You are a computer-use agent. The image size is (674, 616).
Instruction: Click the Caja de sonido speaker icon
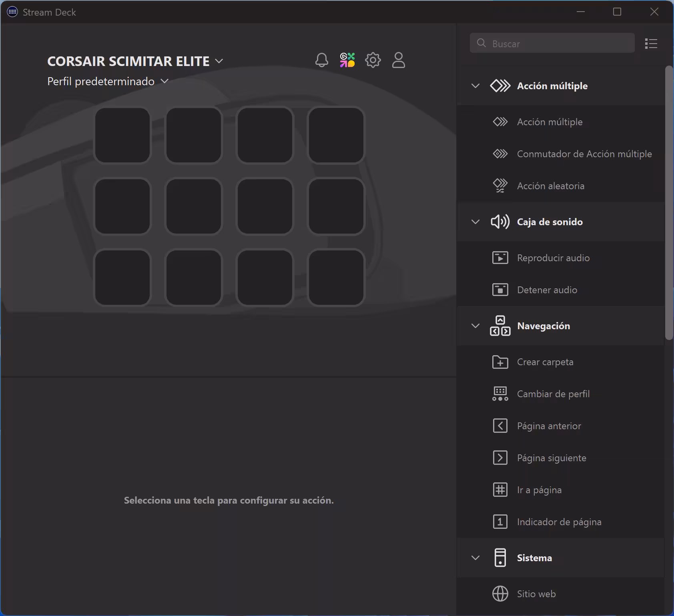pyautogui.click(x=500, y=222)
